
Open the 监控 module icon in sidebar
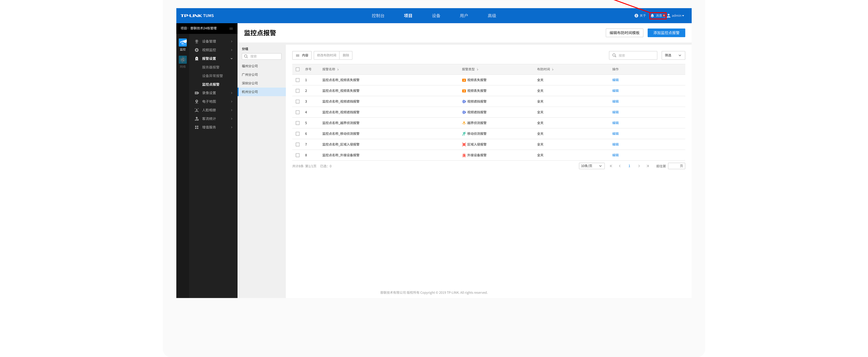(x=183, y=42)
